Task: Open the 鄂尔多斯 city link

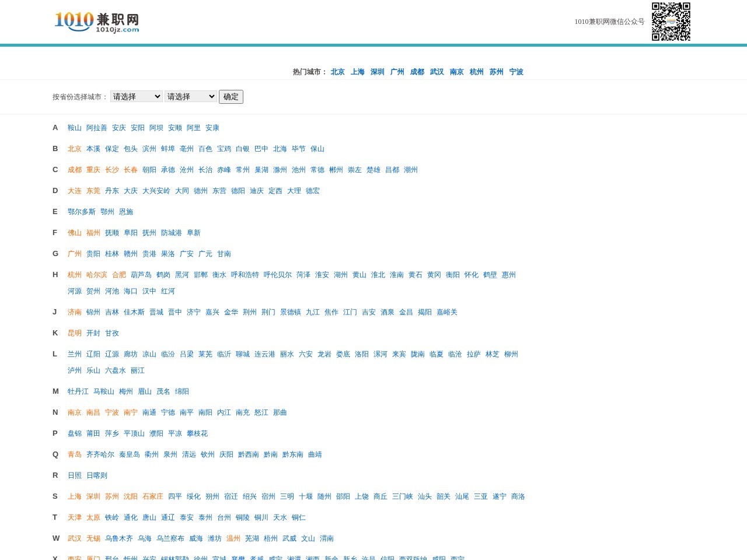Action: [x=82, y=212]
